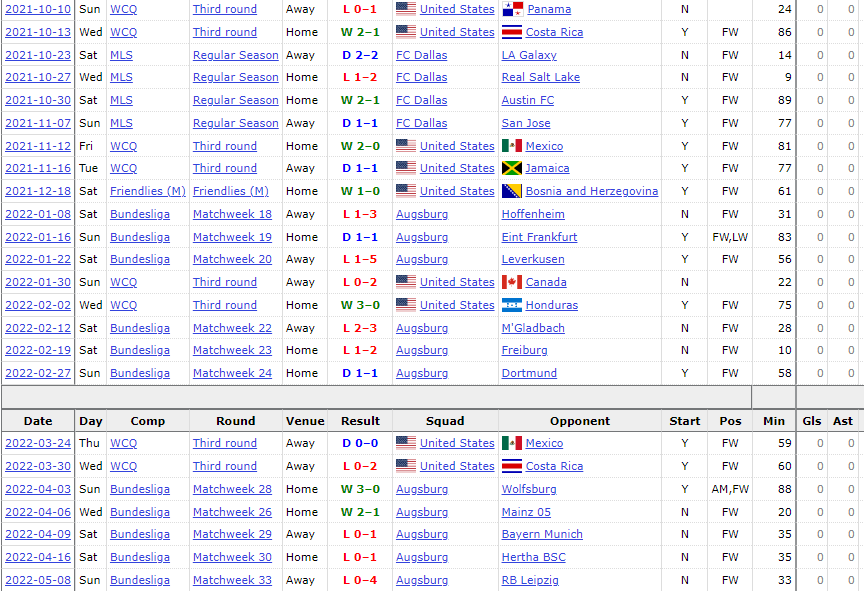The image size is (864, 591).
Task: Click the Honduras flag icon
Action: click(x=512, y=305)
